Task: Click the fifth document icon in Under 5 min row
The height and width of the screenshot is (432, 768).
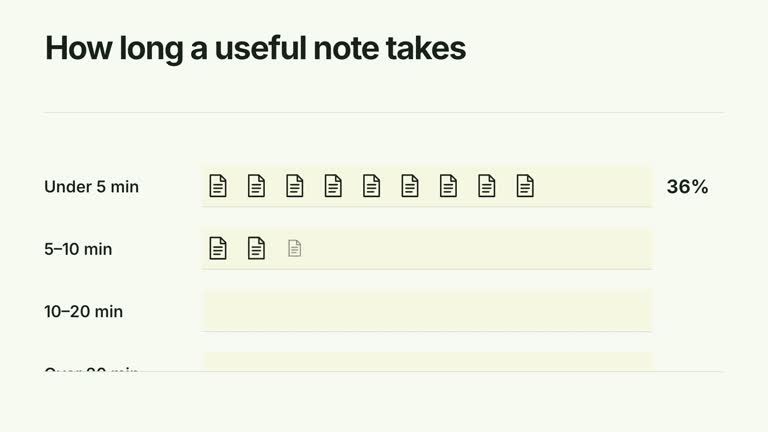Action: (371, 186)
